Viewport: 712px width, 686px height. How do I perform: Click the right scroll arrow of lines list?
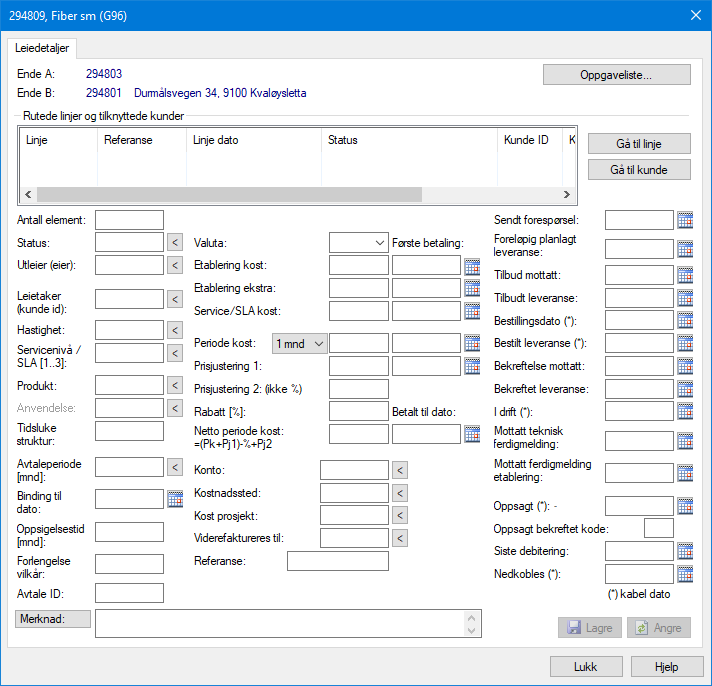566,194
